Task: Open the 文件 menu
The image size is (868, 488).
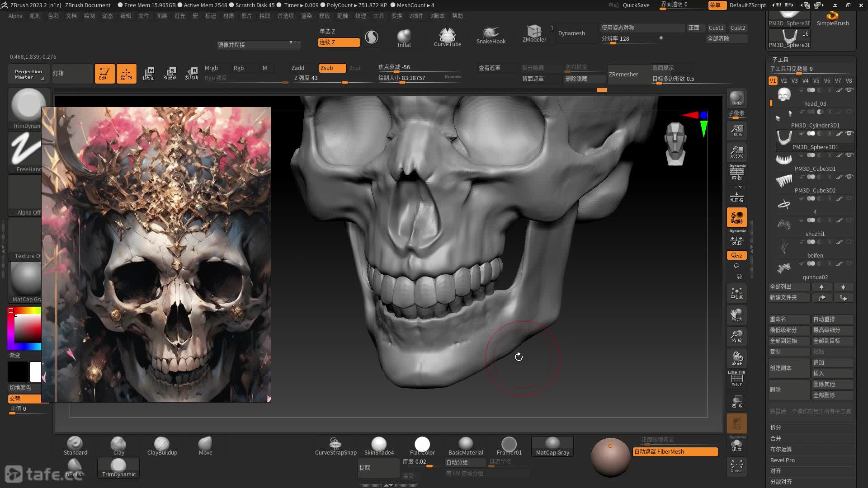Action: tap(143, 16)
